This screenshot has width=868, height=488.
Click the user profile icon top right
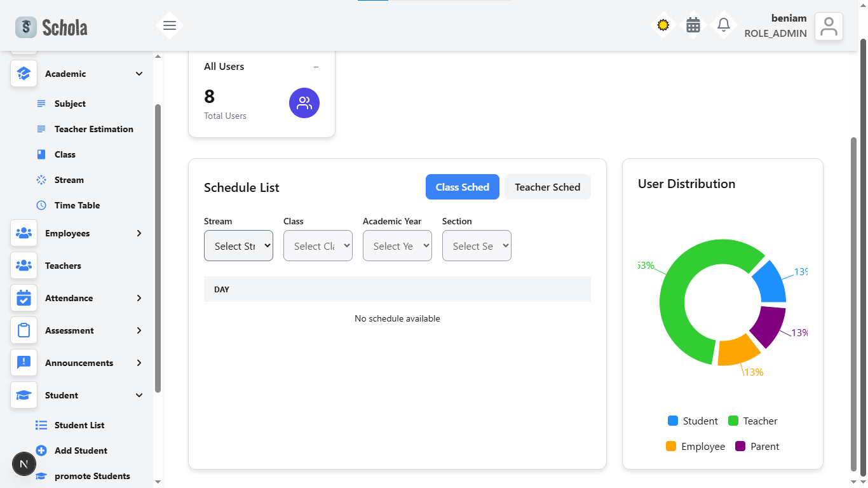click(x=829, y=26)
